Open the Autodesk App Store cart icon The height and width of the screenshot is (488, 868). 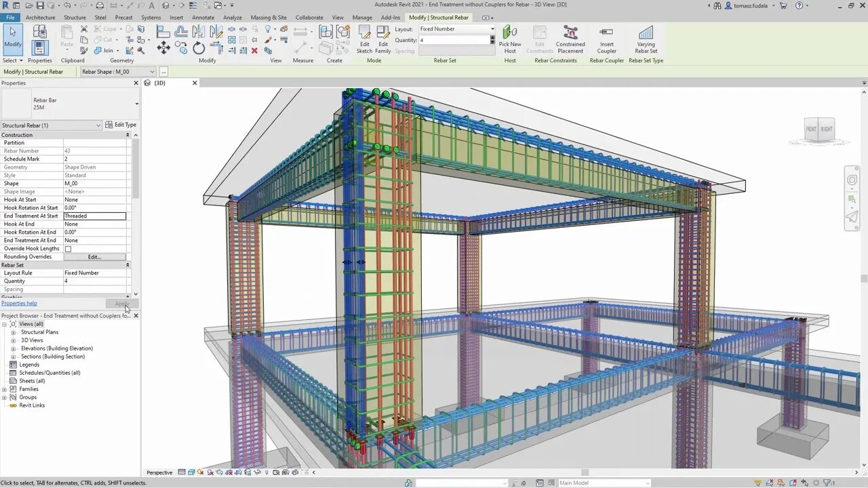[x=784, y=5]
